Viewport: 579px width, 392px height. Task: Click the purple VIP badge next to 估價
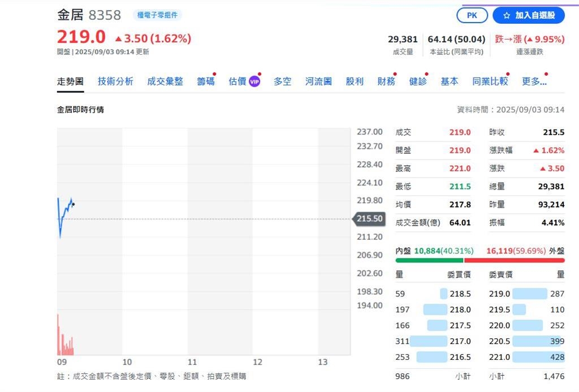point(254,81)
